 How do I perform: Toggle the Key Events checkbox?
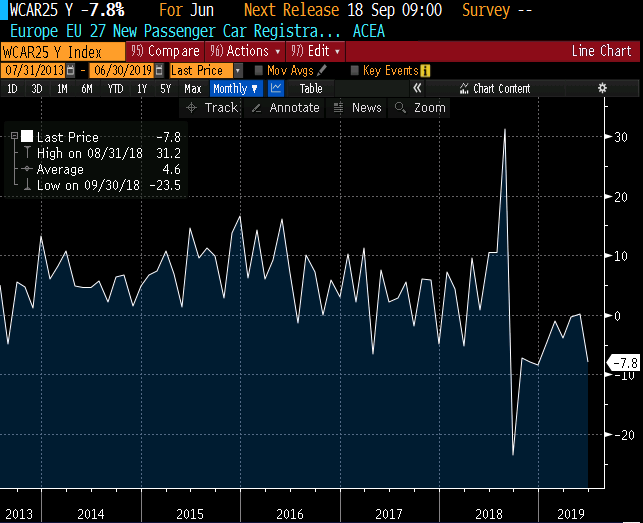(x=355, y=71)
